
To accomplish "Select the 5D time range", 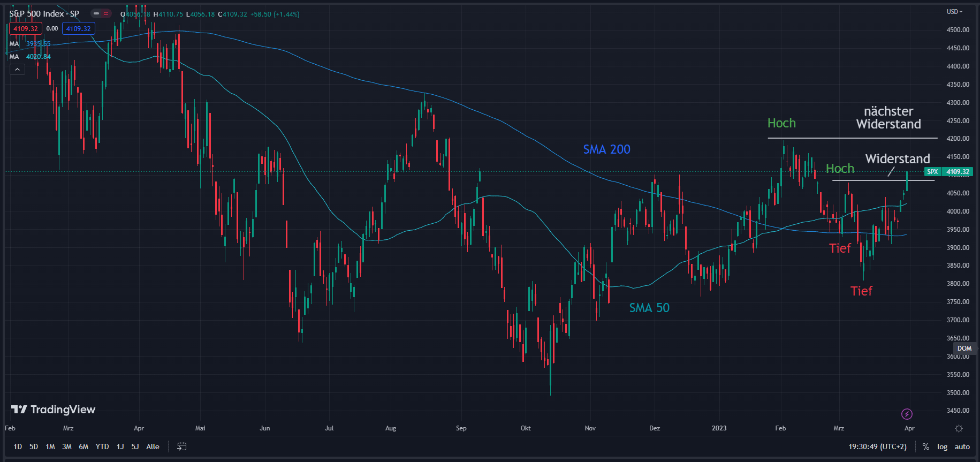I will 34,446.
